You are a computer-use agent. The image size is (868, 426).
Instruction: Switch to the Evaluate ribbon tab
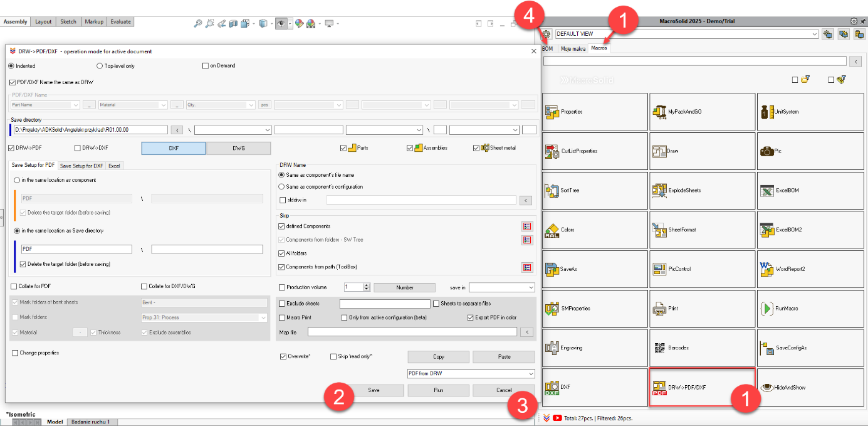point(121,21)
